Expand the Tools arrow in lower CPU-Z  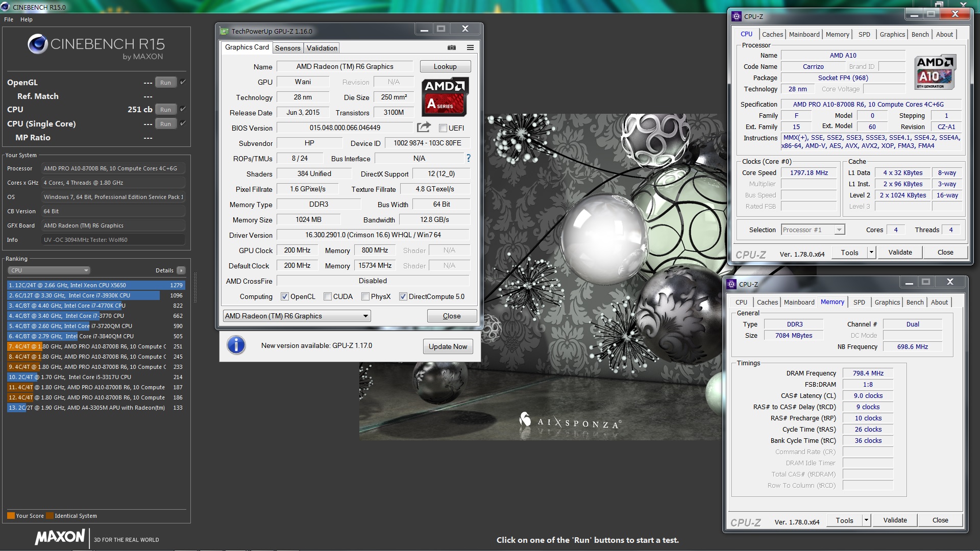click(866, 520)
